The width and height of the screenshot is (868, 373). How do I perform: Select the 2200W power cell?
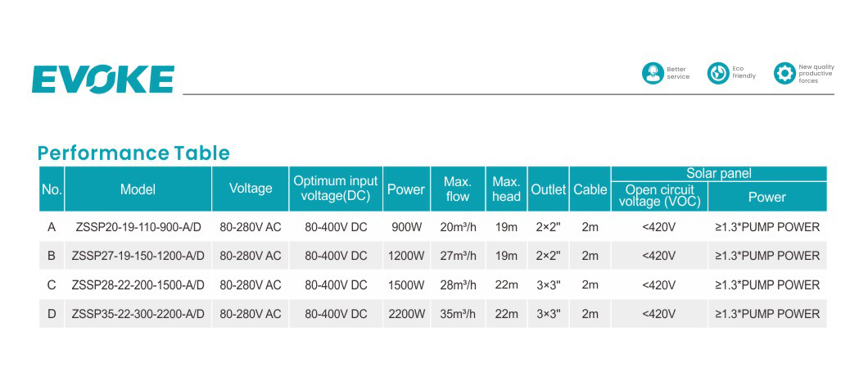click(406, 314)
